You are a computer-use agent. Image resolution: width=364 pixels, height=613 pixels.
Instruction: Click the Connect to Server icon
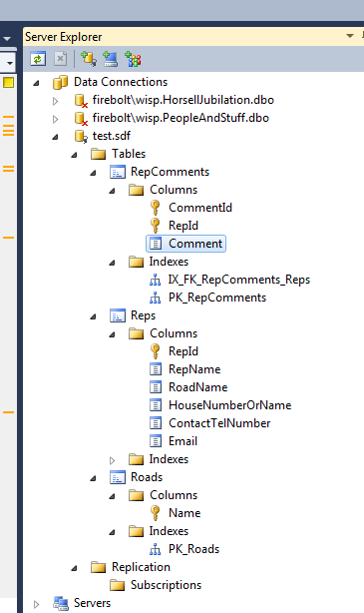110,60
